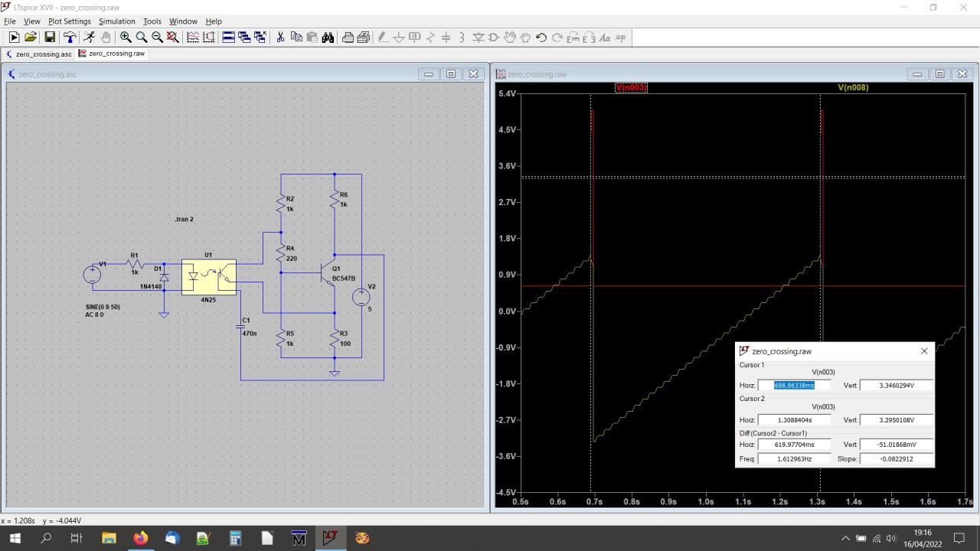This screenshot has height=551, width=980.
Task: Click Cursor 1 Horz input field
Action: point(794,386)
